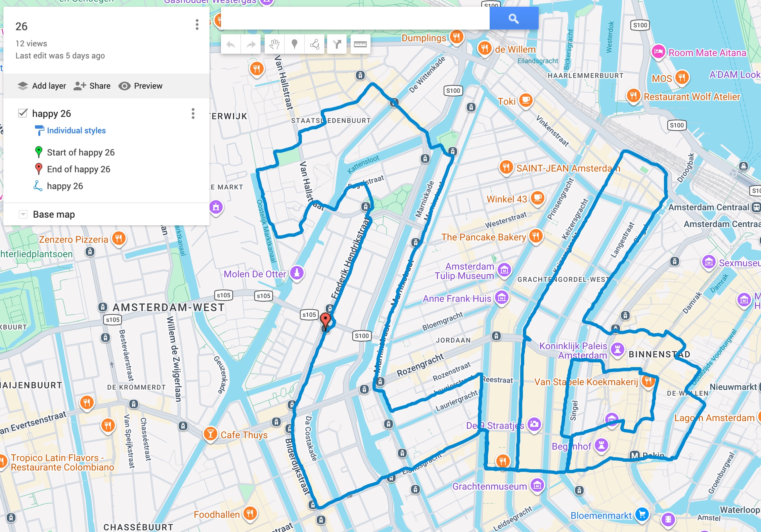The image size is (761, 532).
Task: Click the Zenzero Pizzeria restaurant icon
Action: pos(119,239)
